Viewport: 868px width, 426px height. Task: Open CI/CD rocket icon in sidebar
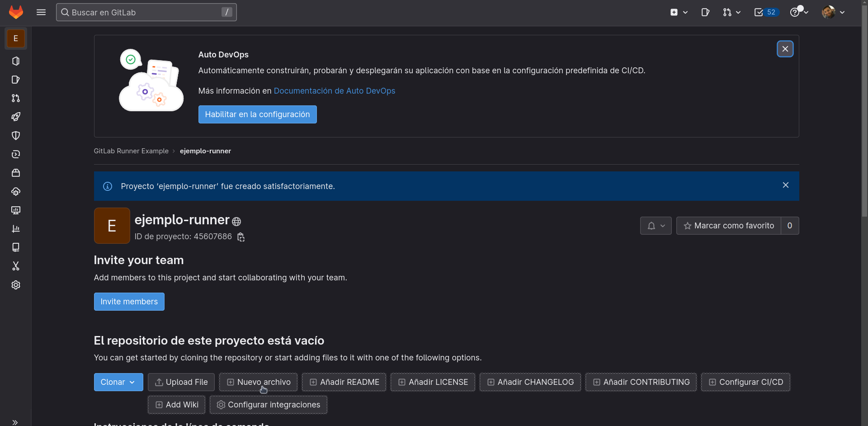pos(16,117)
